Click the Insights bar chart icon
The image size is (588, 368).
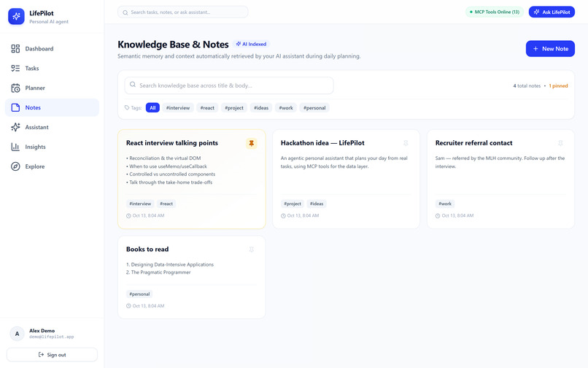click(15, 147)
